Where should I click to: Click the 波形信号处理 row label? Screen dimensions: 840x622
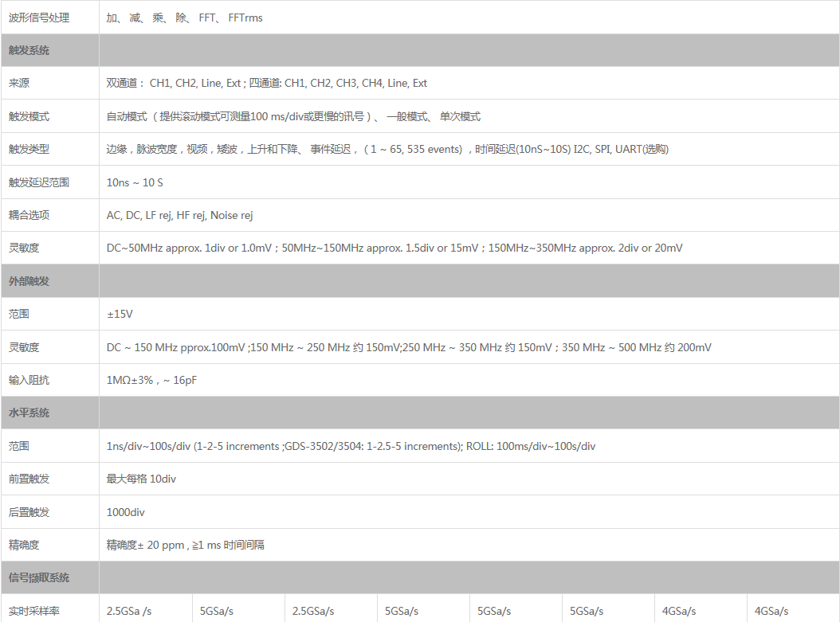[39, 18]
